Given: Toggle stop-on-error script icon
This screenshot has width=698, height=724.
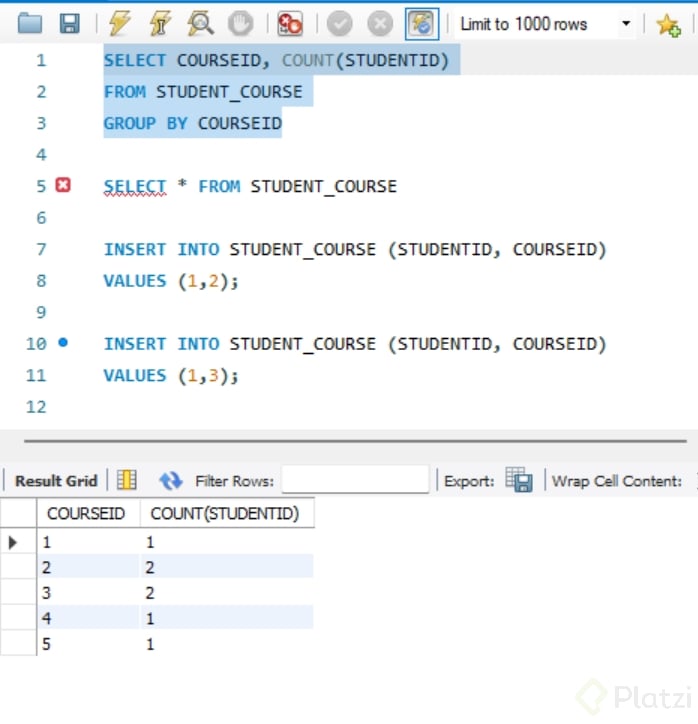Looking at the screenshot, I should pyautogui.click(x=290, y=24).
